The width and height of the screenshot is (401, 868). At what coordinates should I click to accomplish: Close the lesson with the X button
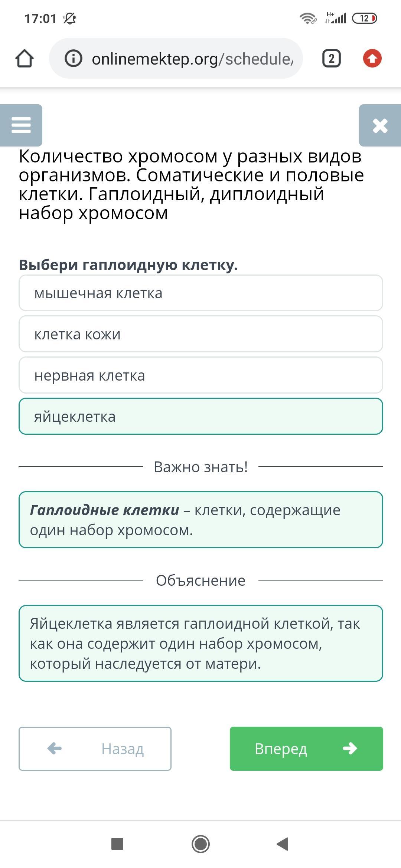click(x=380, y=125)
